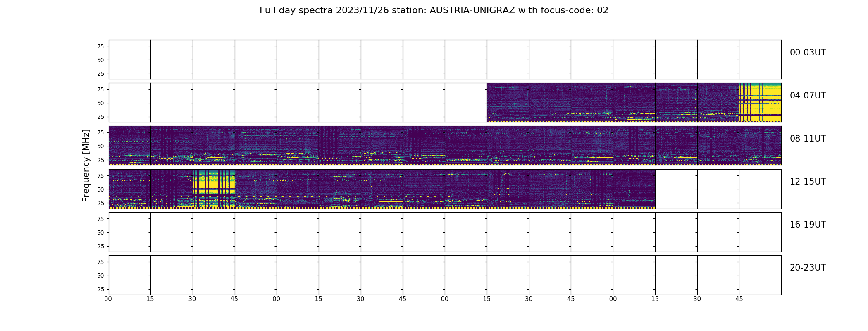The width and height of the screenshot is (868, 331).
Task: Click the 25 tick label of the 08-11UT row
Action: click(x=100, y=160)
